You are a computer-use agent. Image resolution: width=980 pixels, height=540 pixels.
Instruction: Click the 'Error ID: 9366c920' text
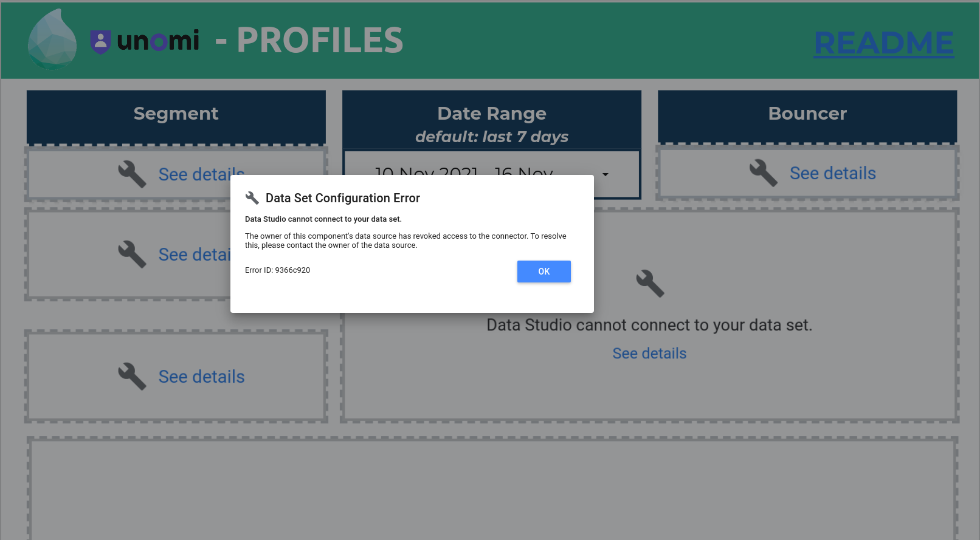click(x=277, y=270)
